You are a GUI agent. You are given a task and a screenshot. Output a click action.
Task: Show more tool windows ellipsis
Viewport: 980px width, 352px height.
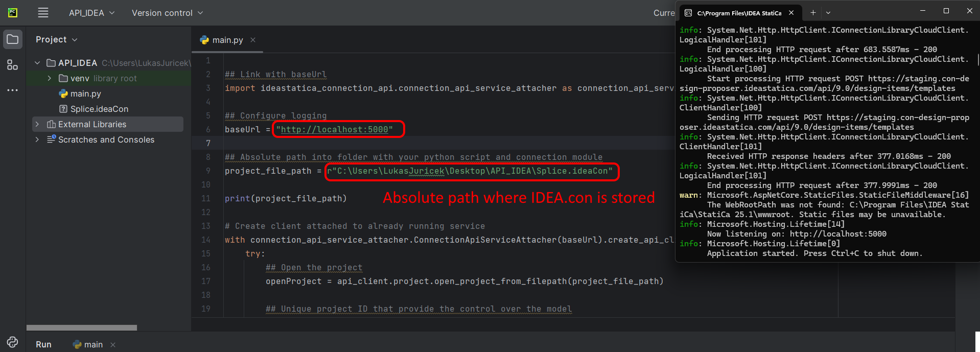pyautogui.click(x=13, y=90)
